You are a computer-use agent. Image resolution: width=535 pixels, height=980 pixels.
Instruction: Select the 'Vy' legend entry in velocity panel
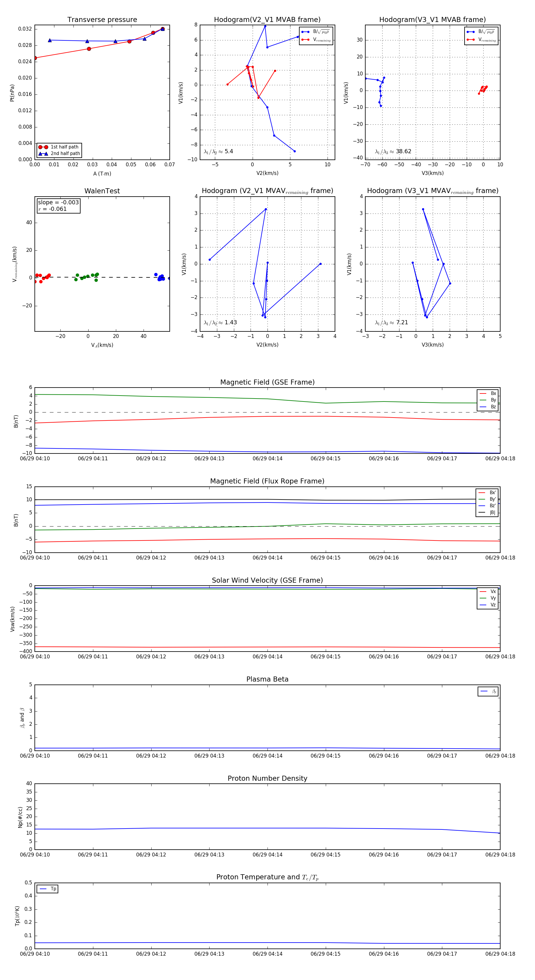[x=488, y=598]
